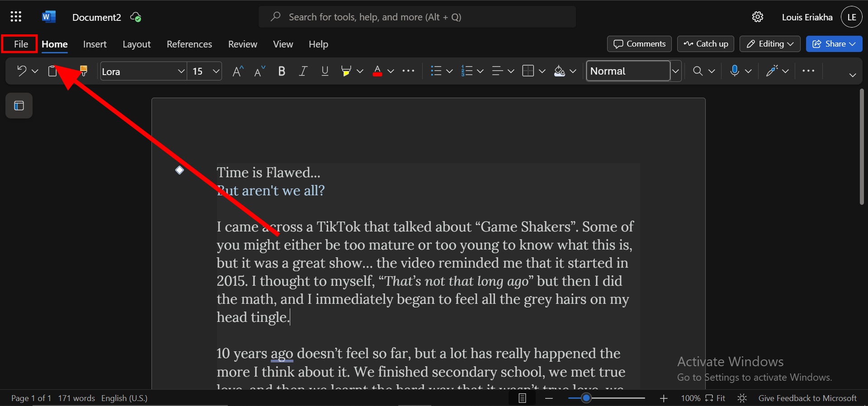
Task: Click the Dictate microphone icon
Action: tap(735, 71)
